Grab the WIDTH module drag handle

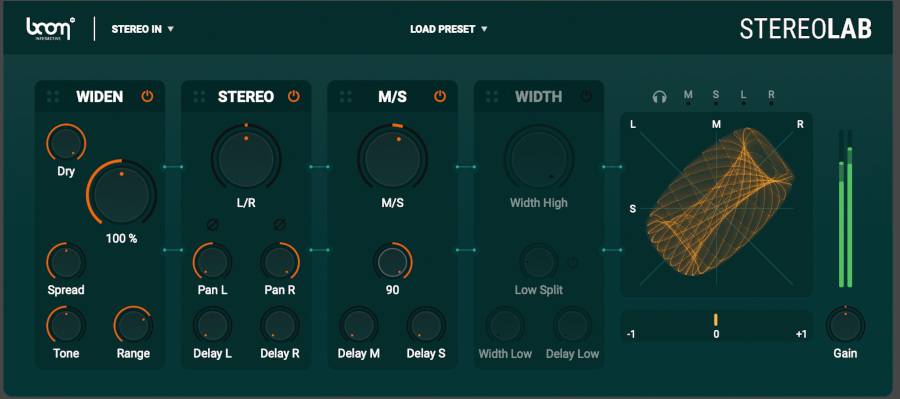click(492, 96)
